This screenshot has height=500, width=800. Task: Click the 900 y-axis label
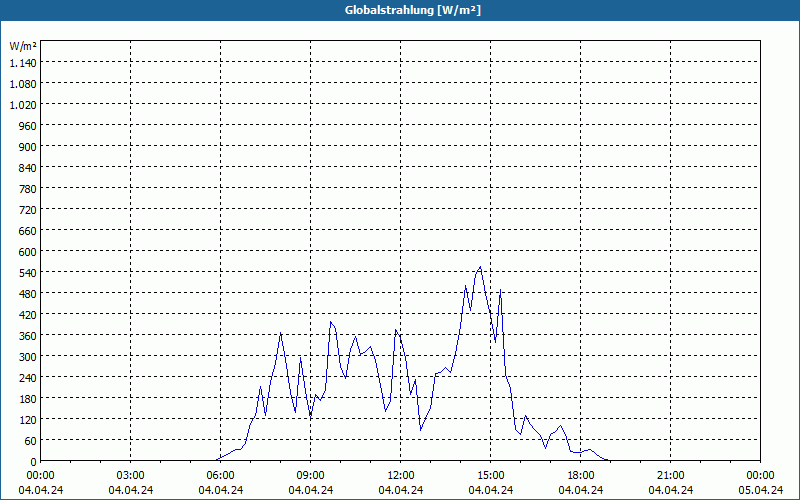click(x=28, y=147)
